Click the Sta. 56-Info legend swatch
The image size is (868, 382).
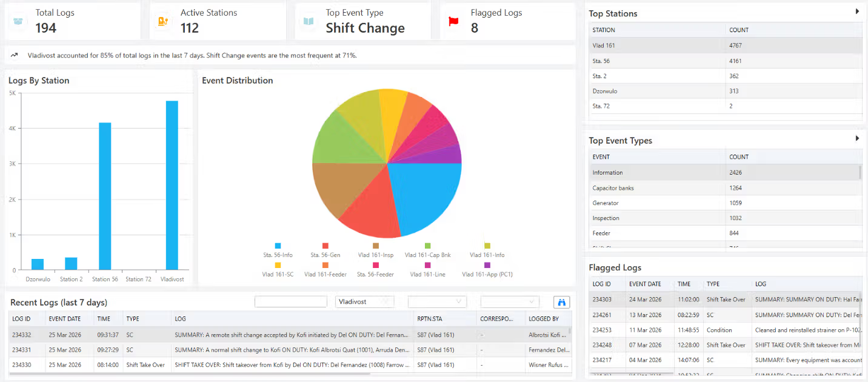pyautogui.click(x=278, y=246)
